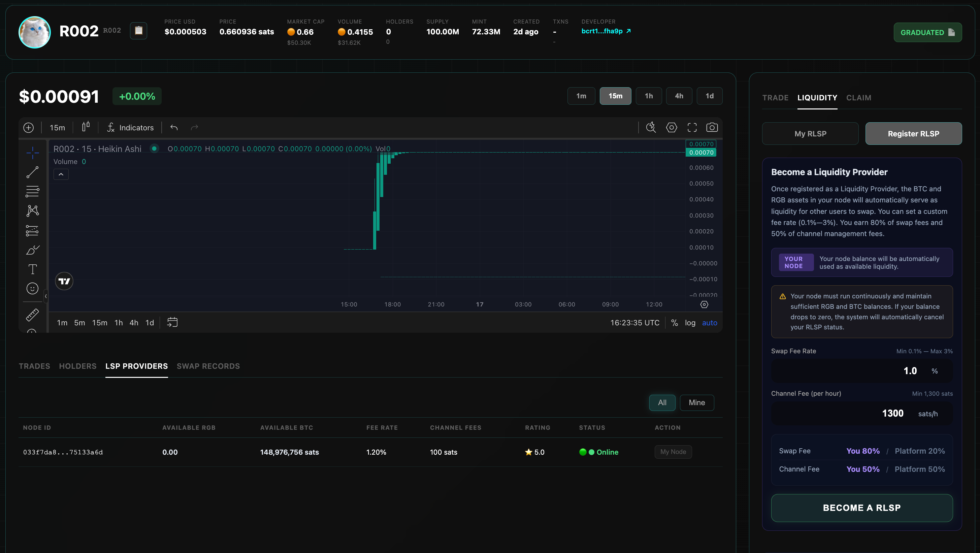This screenshot has height=553, width=980.
Task: Show only Mine LSP providers
Action: point(696,402)
